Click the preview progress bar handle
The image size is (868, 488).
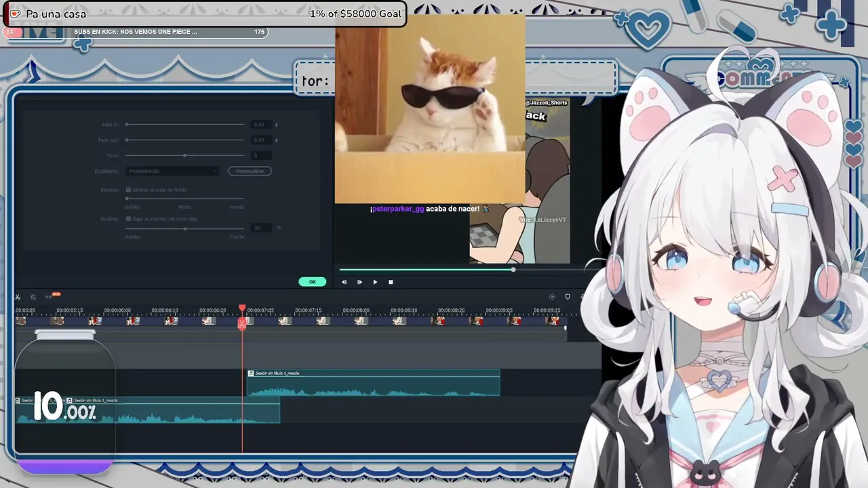pyautogui.click(x=513, y=270)
